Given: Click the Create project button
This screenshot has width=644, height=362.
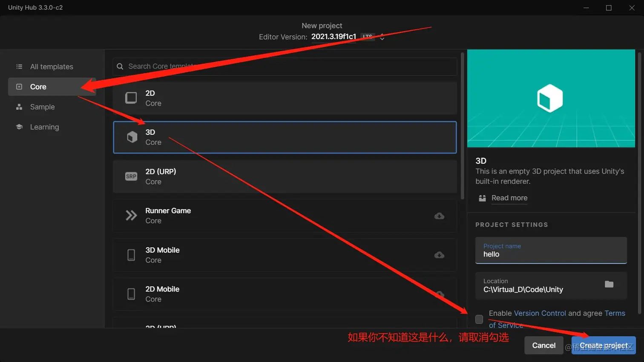Looking at the screenshot, I should (x=603, y=345).
